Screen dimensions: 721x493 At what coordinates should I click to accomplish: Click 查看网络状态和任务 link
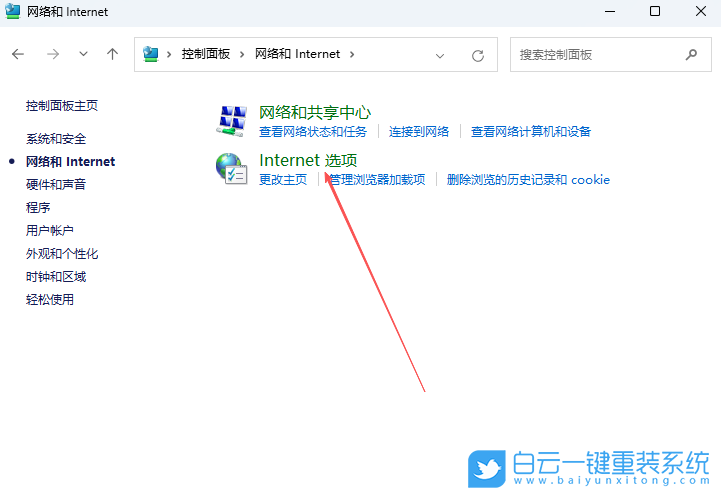tap(313, 132)
